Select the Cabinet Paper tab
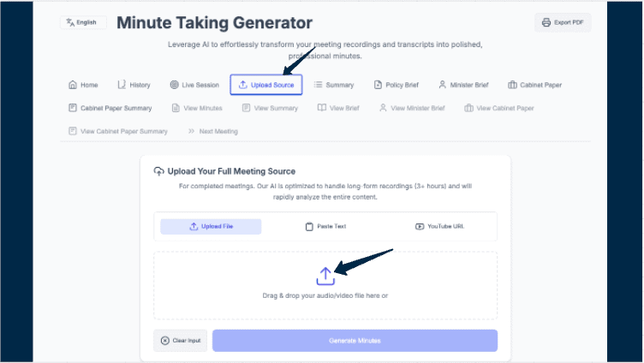 click(x=534, y=85)
